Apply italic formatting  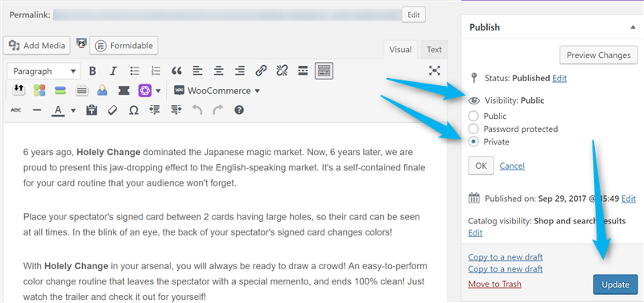[x=114, y=71]
